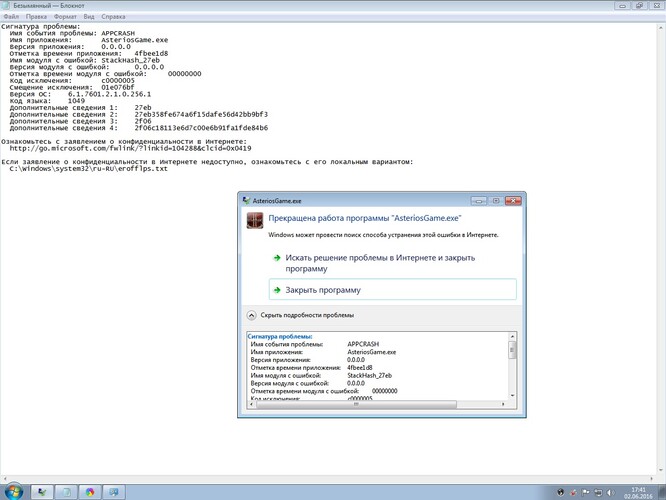Click the Закрыть программу option
The image size is (666, 500).
point(393,290)
